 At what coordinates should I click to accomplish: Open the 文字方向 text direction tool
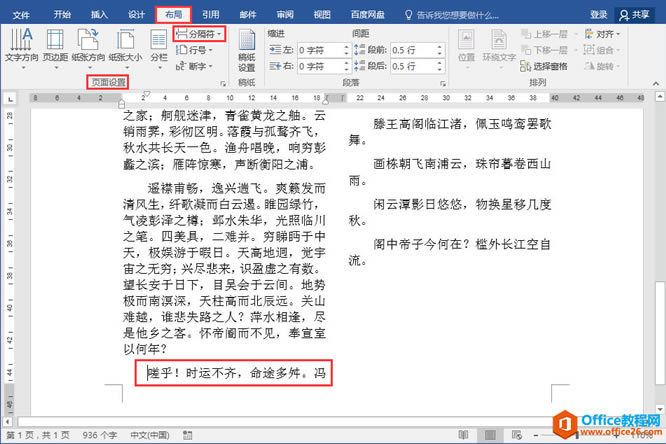pyautogui.click(x=21, y=49)
